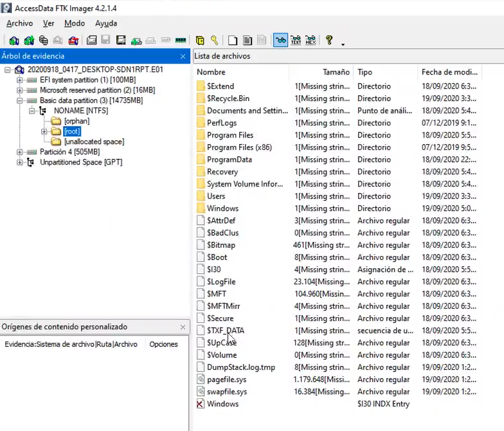Image resolution: width=504 pixels, height=431 pixels.
Task: Click Add to Custom Content Image icon
Action: point(136,41)
